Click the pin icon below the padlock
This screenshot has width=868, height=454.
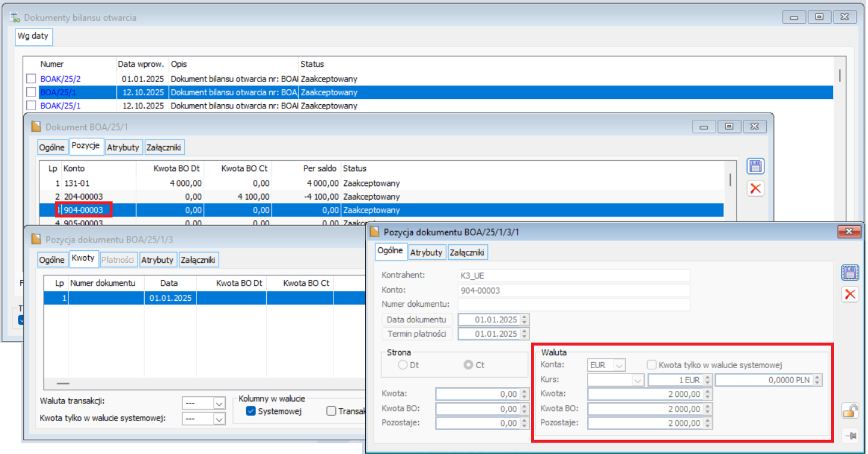(x=850, y=436)
